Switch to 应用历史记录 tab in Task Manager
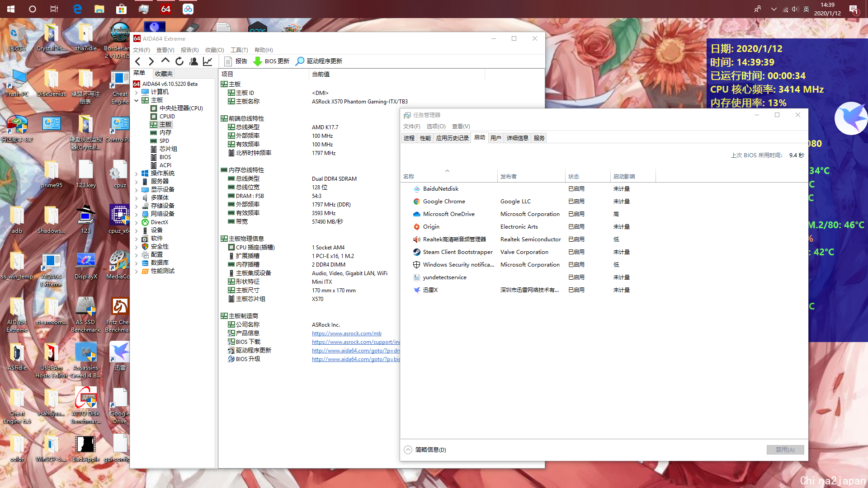Image resolution: width=868 pixels, height=488 pixels. click(x=453, y=138)
